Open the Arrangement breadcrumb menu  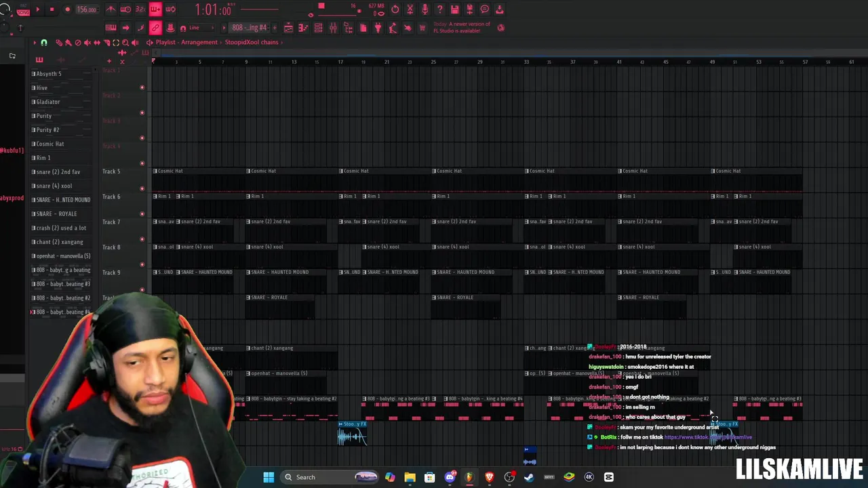tap(199, 42)
